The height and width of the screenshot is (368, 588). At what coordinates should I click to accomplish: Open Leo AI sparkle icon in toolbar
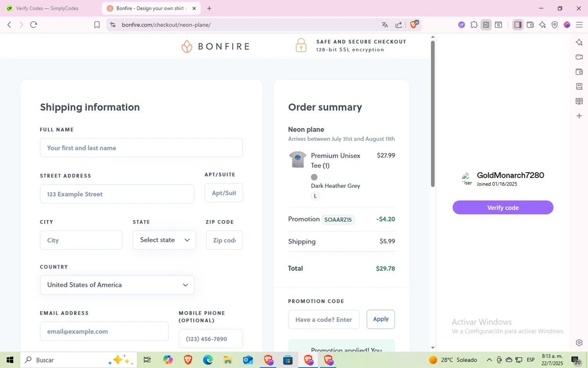point(542,25)
